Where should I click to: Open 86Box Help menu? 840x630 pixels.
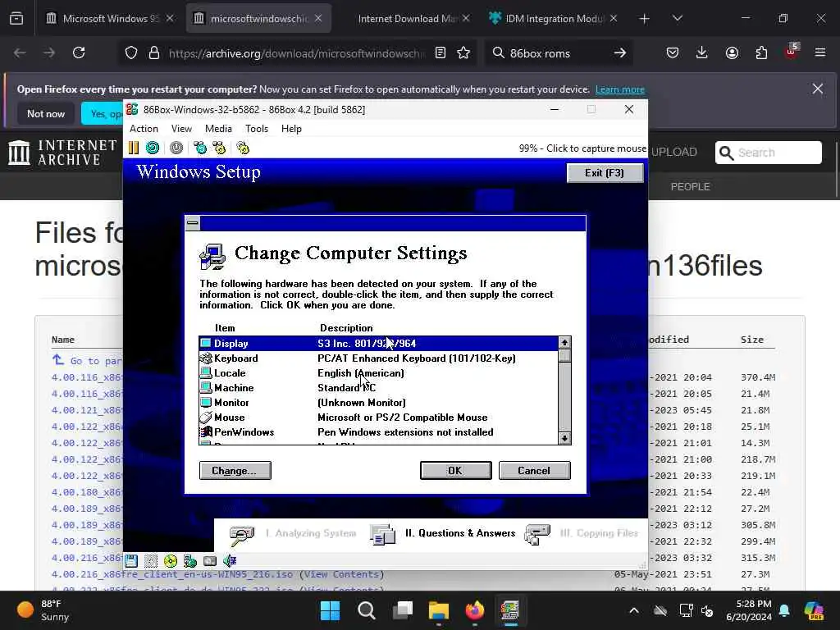pos(291,129)
